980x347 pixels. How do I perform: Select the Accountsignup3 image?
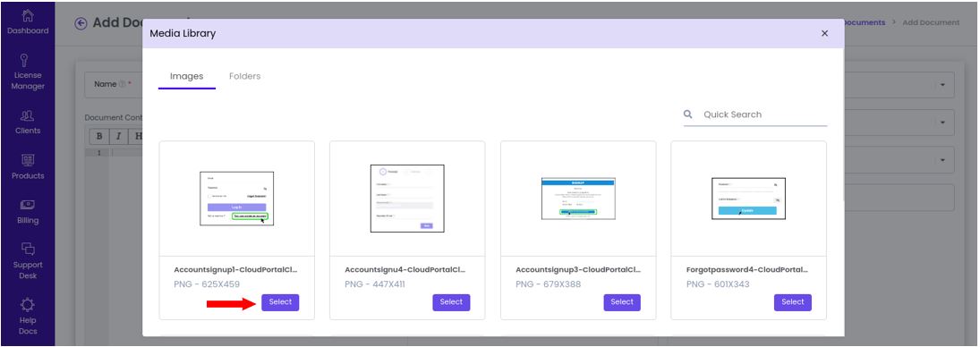(x=622, y=302)
